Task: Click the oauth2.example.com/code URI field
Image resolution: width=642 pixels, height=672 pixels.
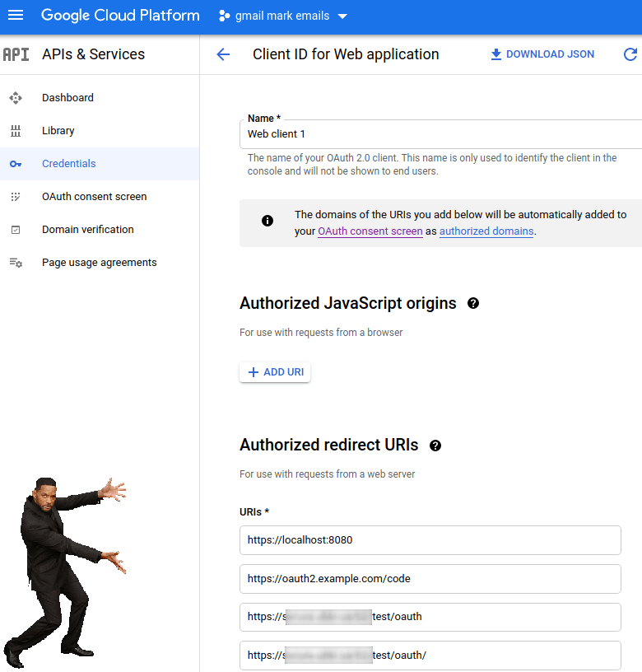Action: pos(430,579)
